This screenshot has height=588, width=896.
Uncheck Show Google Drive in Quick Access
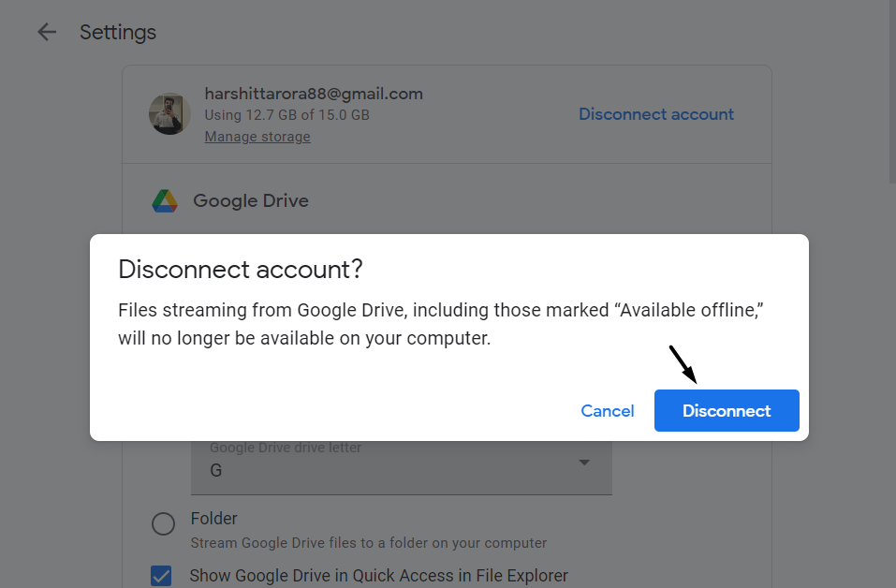[x=161, y=576]
